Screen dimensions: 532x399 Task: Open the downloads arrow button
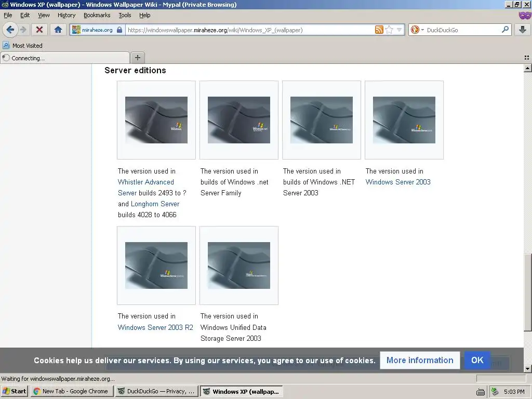[x=523, y=30]
